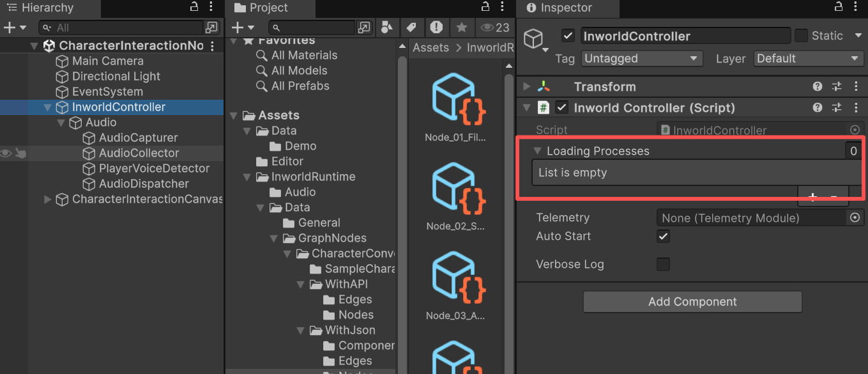868x374 pixels.
Task: Click the Project search-by-log-type icon
Action: 436,27
